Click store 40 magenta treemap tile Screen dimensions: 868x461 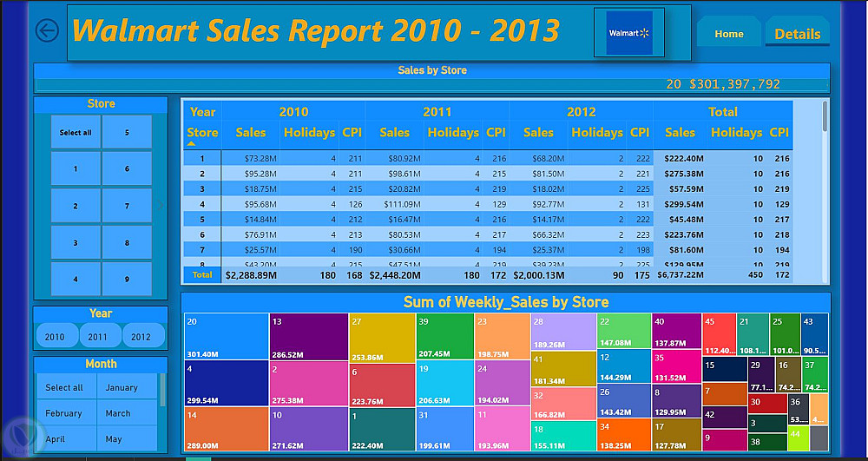click(x=676, y=331)
